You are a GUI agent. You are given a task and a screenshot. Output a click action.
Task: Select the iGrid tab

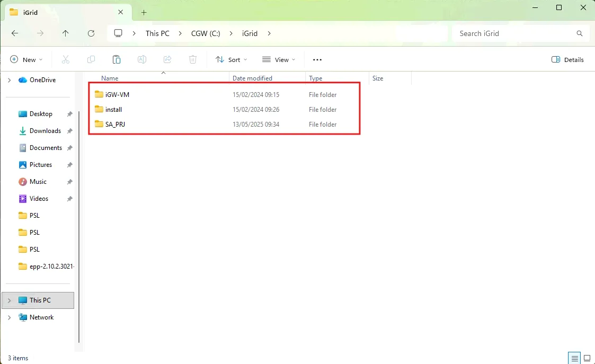click(68, 12)
